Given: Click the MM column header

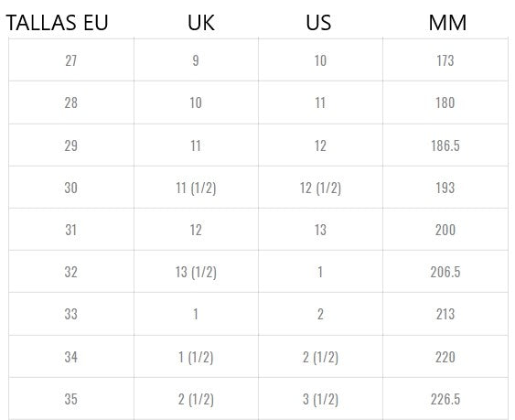Looking at the screenshot, I should (447, 23).
